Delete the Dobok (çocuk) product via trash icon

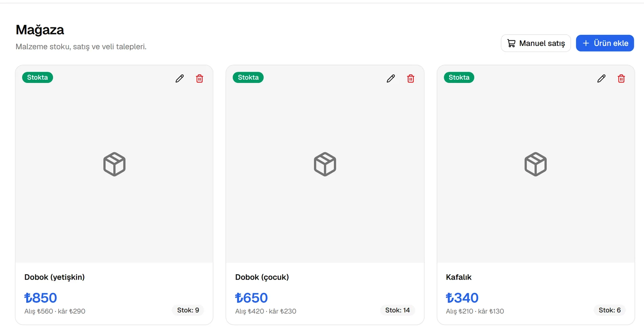[x=411, y=78]
